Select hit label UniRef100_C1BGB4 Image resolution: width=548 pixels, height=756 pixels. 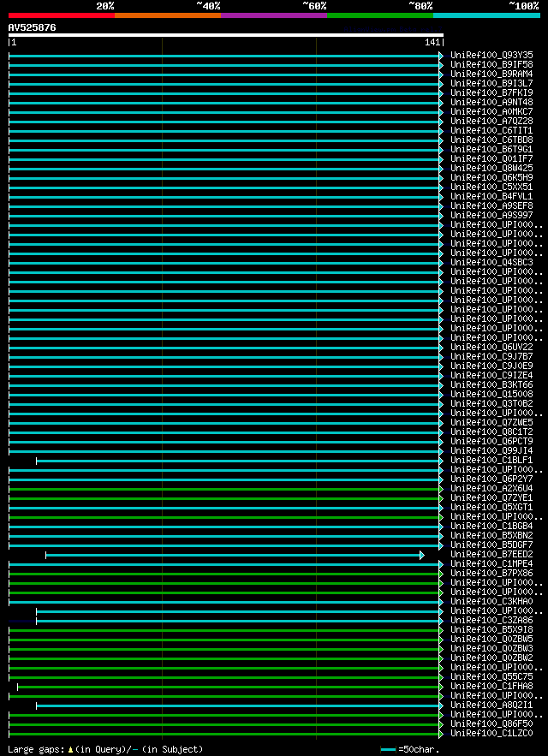coord(491,527)
